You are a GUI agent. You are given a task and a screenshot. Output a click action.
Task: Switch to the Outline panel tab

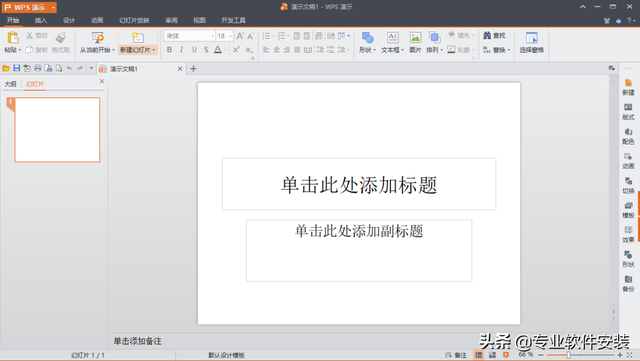(x=10, y=84)
